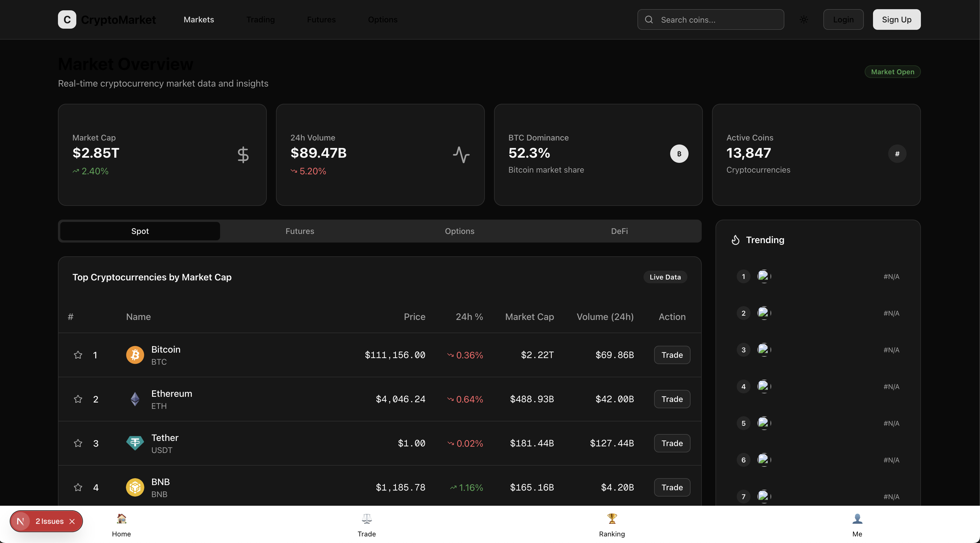Dismiss the 2 Issues badge
Image resolution: width=980 pixels, height=543 pixels.
click(72, 521)
